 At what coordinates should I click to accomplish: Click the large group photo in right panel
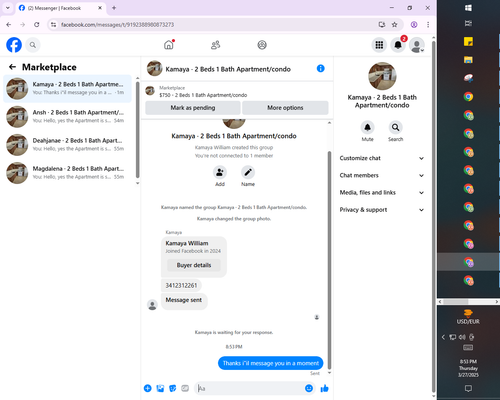[x=382, y=76]
